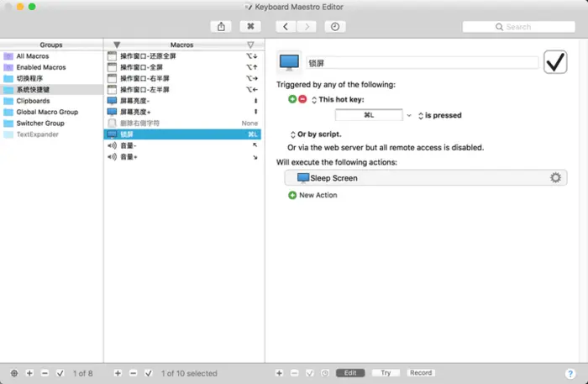
Task: Add an action with bottom plus button
Action: [279, 373]
